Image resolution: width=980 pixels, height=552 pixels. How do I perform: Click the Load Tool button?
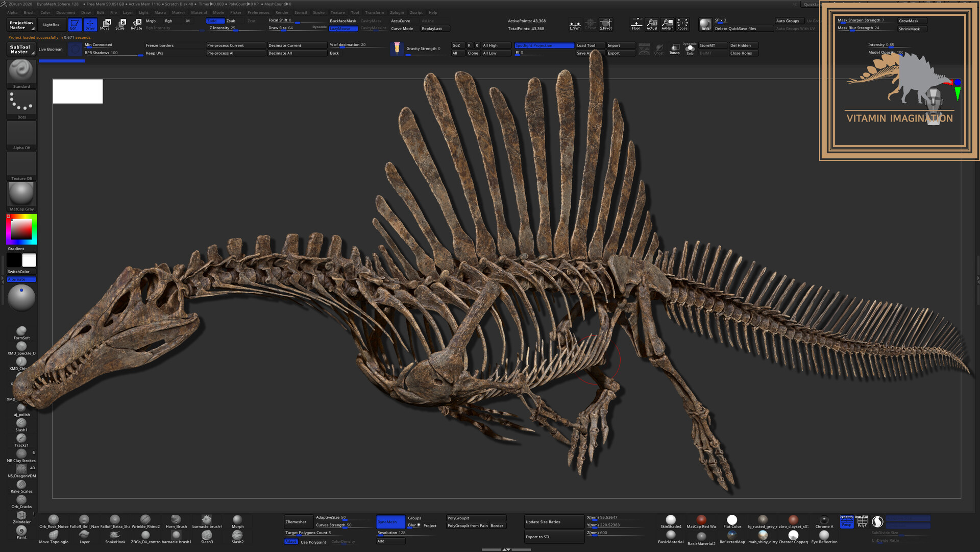click(590, 45)
